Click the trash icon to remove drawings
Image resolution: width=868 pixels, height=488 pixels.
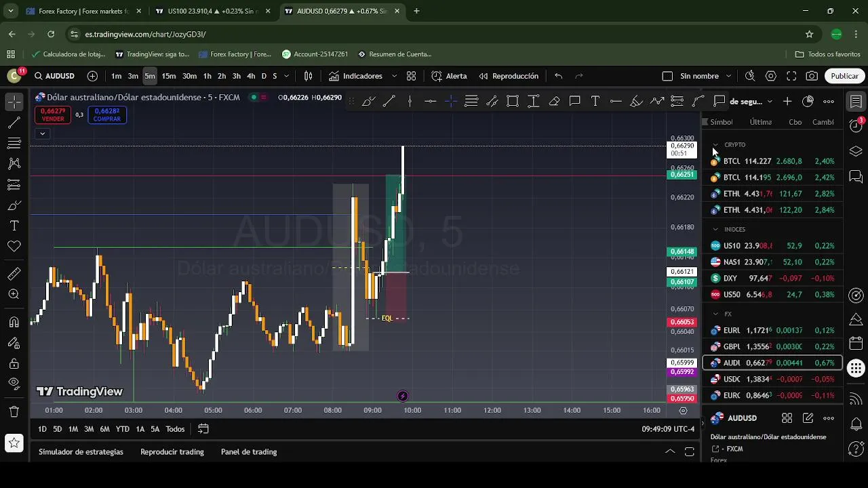click(14, 411)
